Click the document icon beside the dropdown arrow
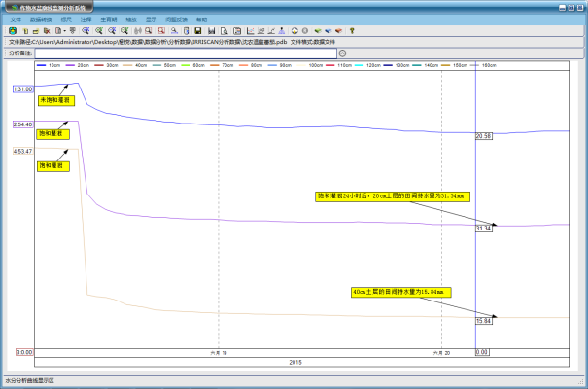This screenshot has height=389, width=588. click(x=58, y=31)
